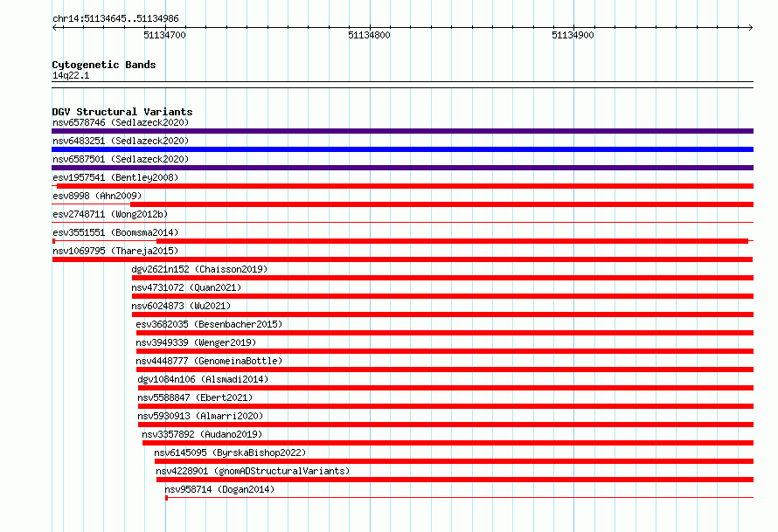Click the right arrowhead of the ruler
The width and height of the screenshot is (778, 532).
click(751, 28)
